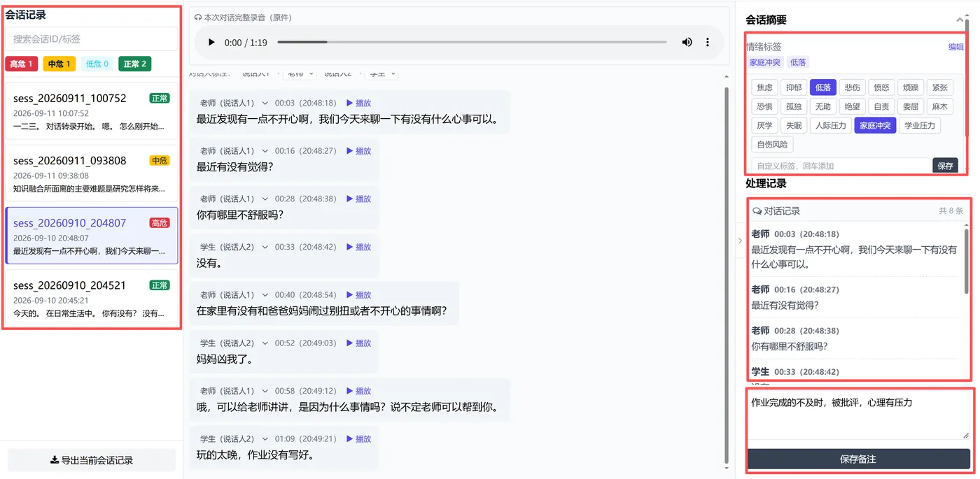Click 编辑 for emotion tags

coord(955,47)
